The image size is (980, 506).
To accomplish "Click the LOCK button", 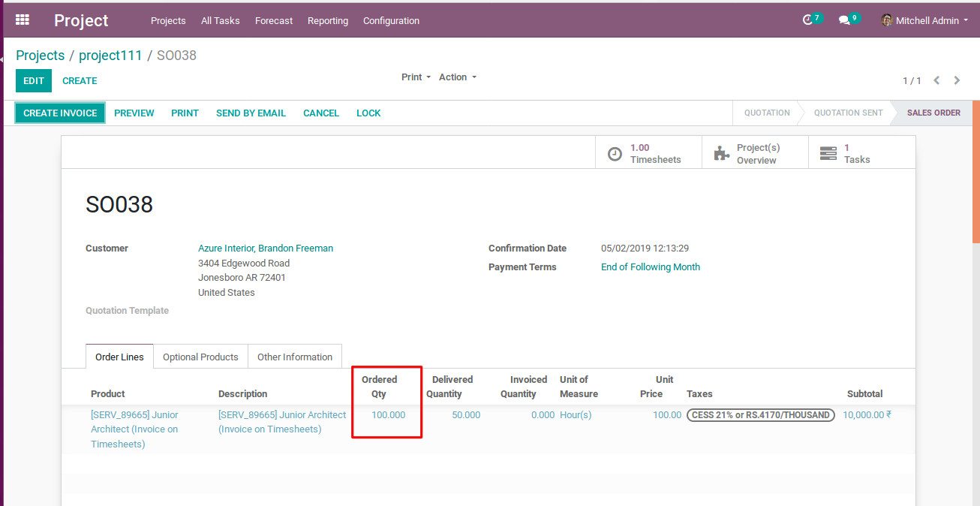I will tap(368, 113).
